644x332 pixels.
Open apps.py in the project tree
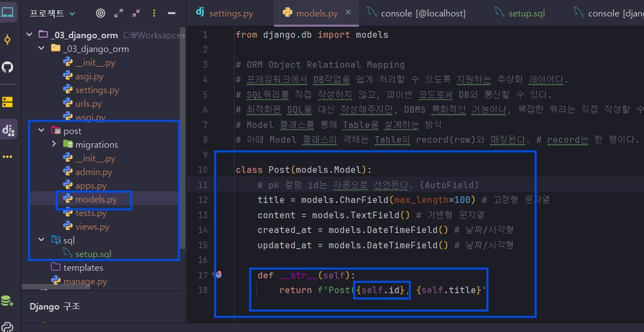point(85,186)
